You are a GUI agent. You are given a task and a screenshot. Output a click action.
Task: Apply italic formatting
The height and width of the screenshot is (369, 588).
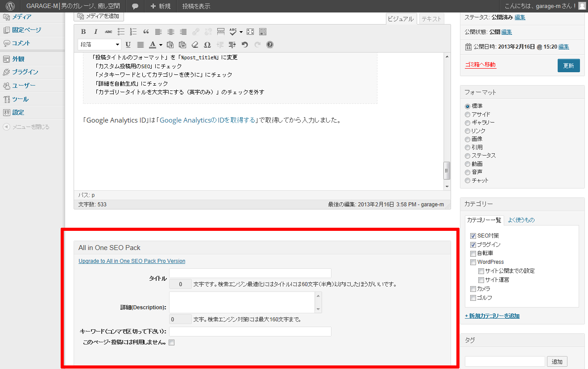pyautogui.click(x=95, y=32)
